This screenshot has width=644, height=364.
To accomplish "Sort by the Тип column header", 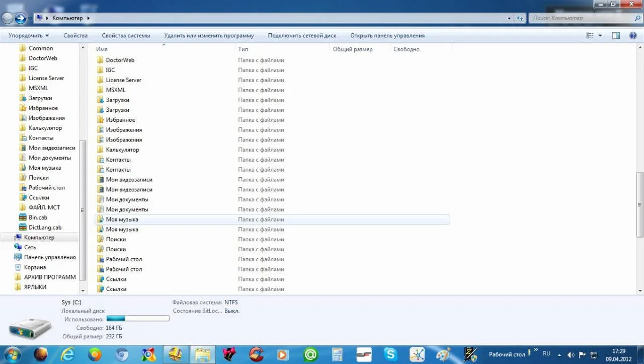I will pyautogui.click(x=282, y=49).
